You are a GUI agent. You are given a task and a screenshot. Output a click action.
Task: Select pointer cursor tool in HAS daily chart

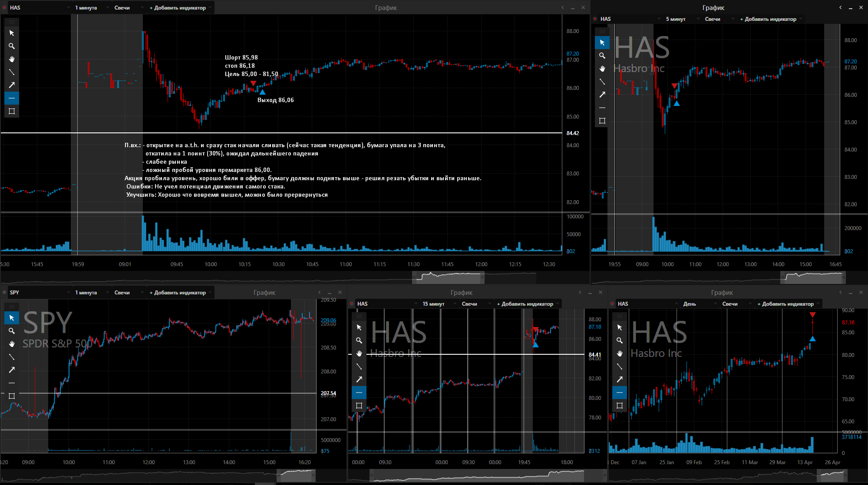[x=620, y=327]
